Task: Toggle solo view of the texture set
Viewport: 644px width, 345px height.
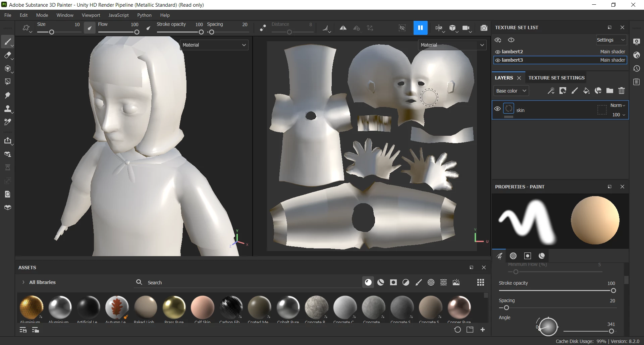Action: pos(511,40)
